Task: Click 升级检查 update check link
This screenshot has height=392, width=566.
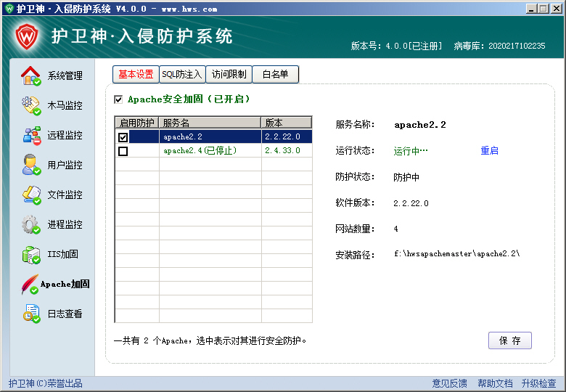Action: [x=539, y=383]
